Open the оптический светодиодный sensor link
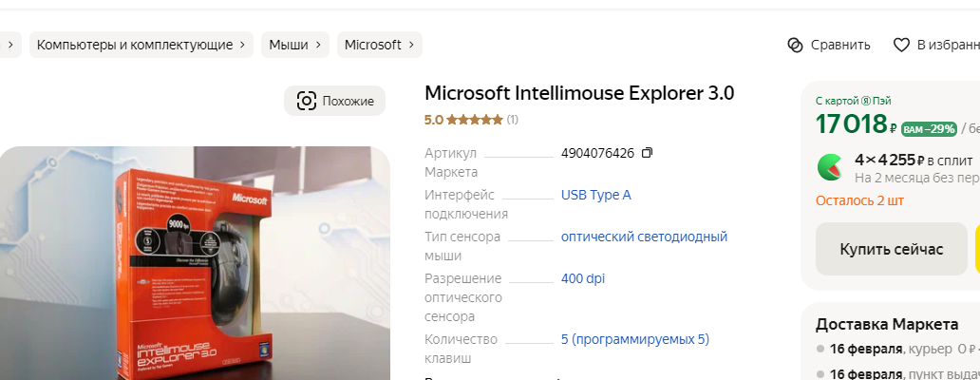 645,237
